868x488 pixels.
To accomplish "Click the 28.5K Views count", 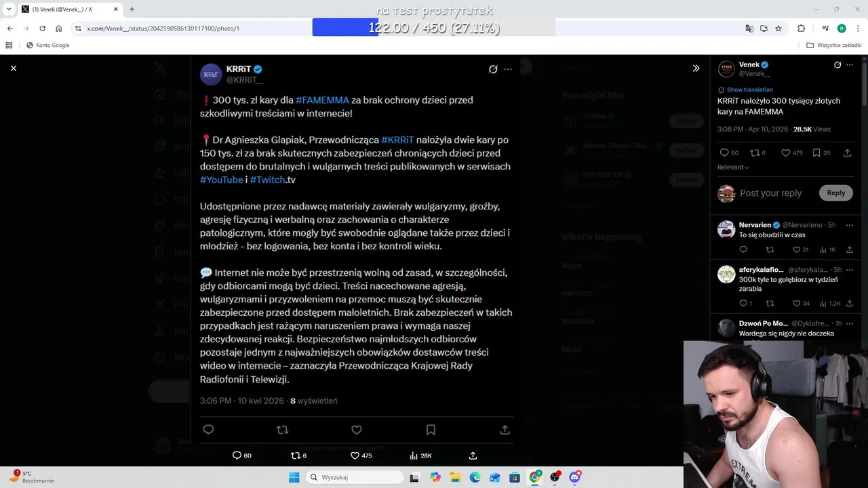I will [812, 129].
